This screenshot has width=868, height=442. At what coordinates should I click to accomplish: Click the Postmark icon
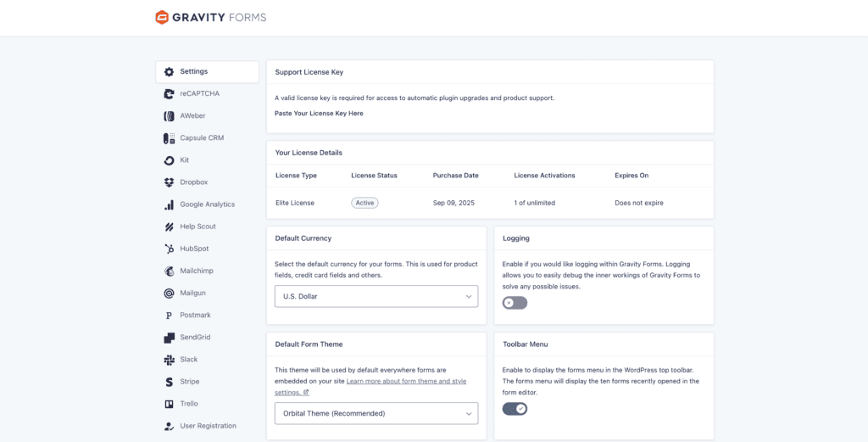(169, 316)
